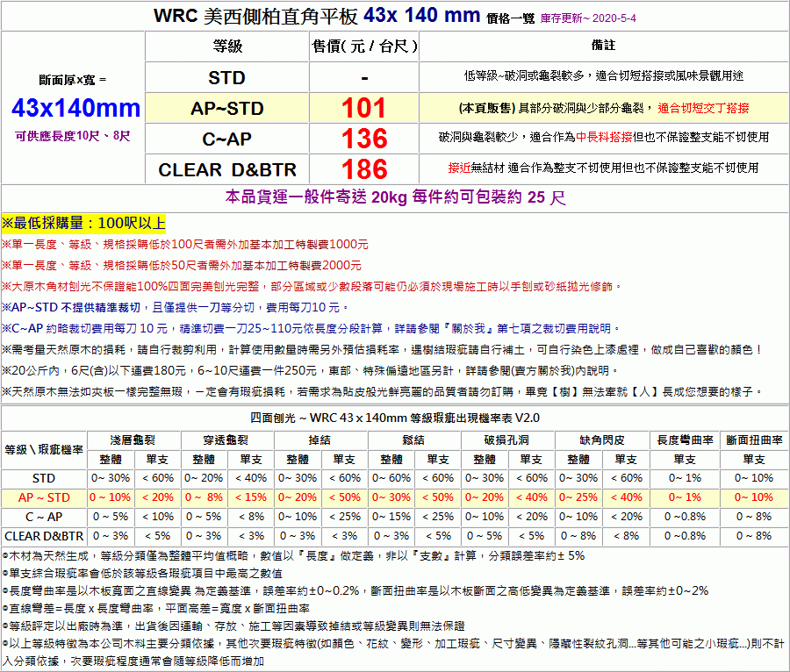Click the 2000元 surcharge notice line

182,265
